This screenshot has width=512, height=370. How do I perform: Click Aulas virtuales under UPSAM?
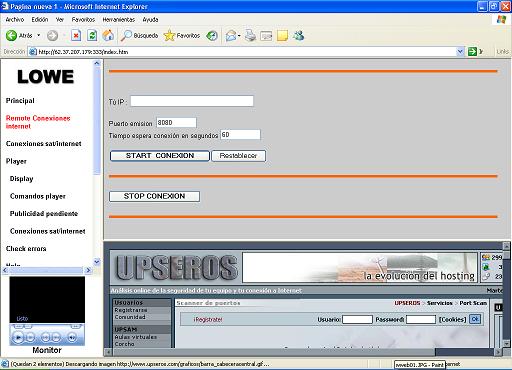click(x=135, y=337)
